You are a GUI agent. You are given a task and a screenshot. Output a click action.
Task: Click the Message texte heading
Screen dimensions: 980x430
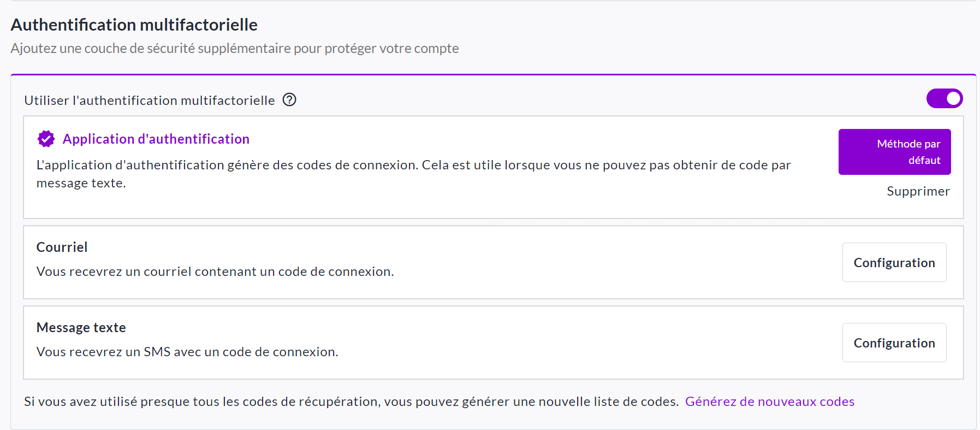coord(81,327)
